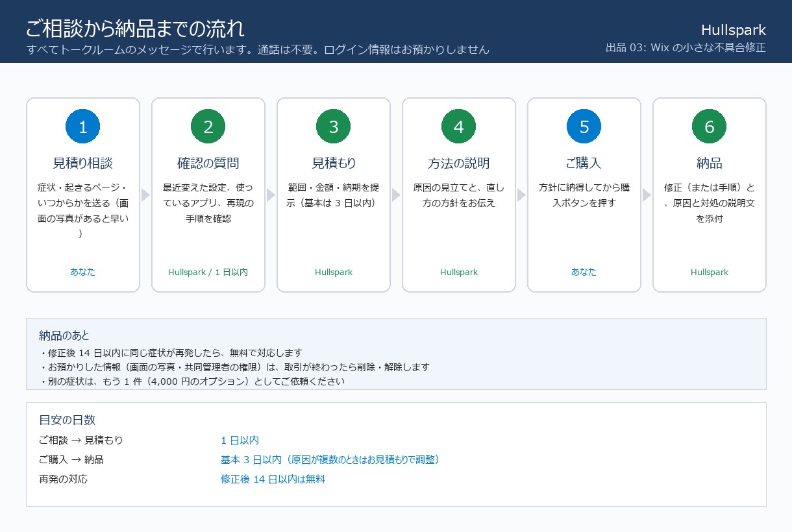Select the 見積り相談 card heading
Screen dimensions: 792x532
point(82,163)
